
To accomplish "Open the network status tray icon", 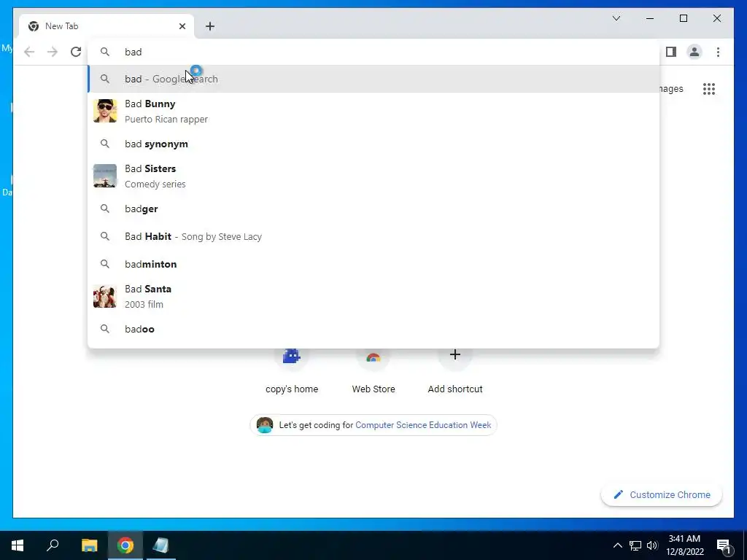I will click(x=635, y=545).
